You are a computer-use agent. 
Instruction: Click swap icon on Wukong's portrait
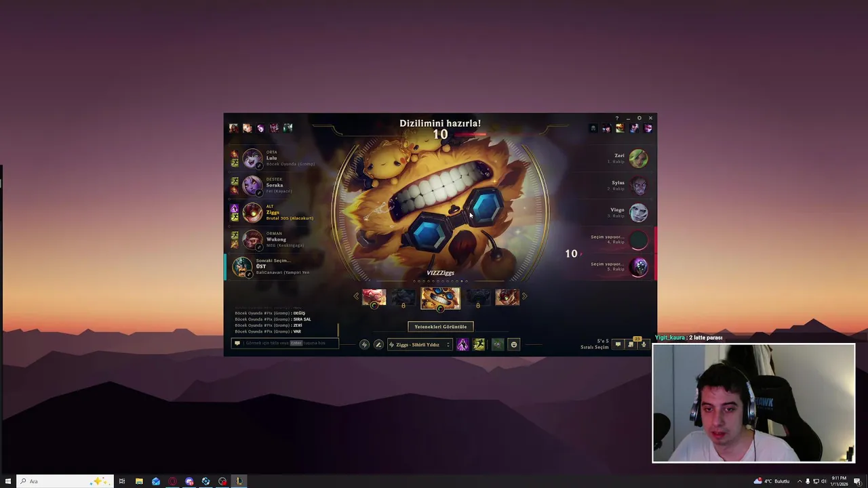[259, 247]
